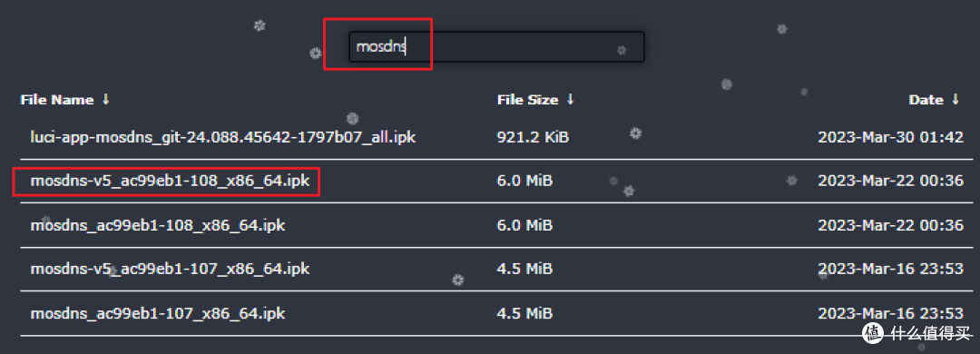Click the 6.0 MiB size of mosdns_ac99eb1-108
Image resolution: width=980 pixels, height=354 pixels.
[x=524, y=225]
